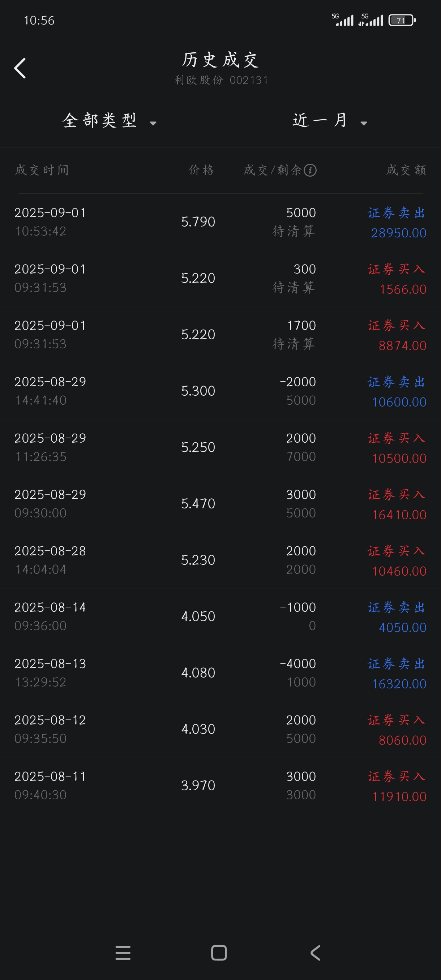Expand the 全部类型 type filter dropdown
This screenshot has height=980, width=441.
point(110,121)
